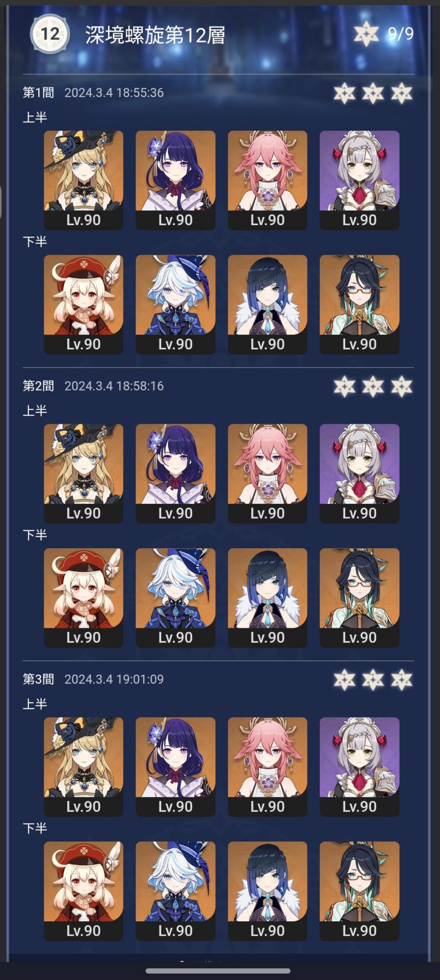Select white-haired blue-hat character in Chamber 1 下半
This screenshot has width=440, height=980.
click(x=175, y=304)
